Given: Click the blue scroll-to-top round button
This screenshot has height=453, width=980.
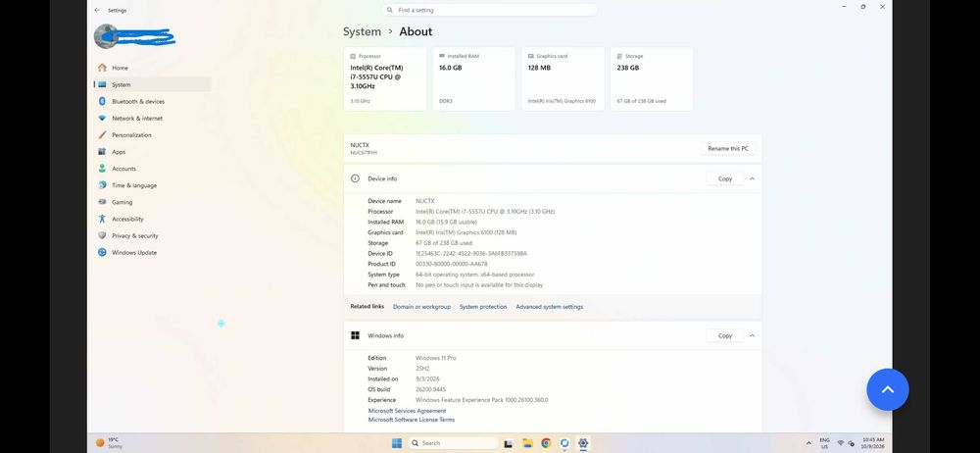Looking at the screenshot, I should (x=888, y=390).
